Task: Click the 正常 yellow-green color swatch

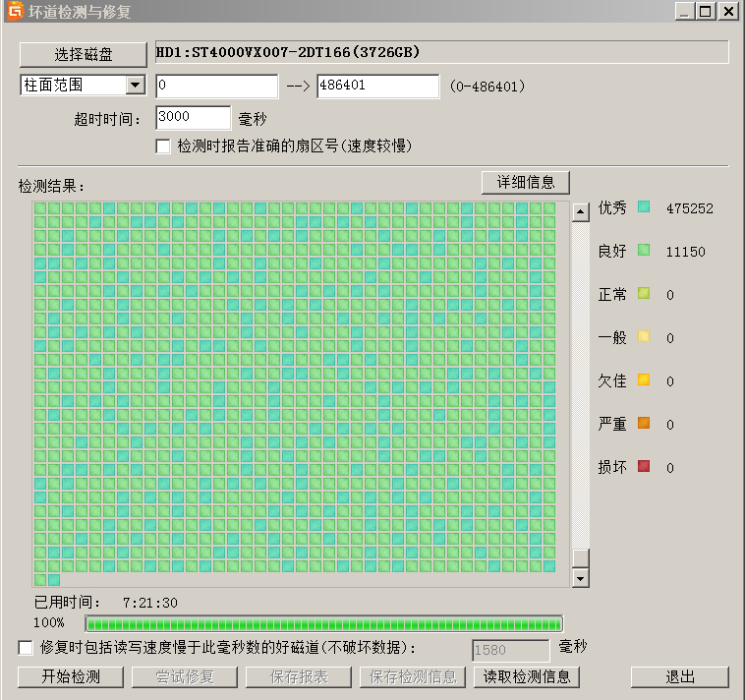Action: tap(644, 294)
